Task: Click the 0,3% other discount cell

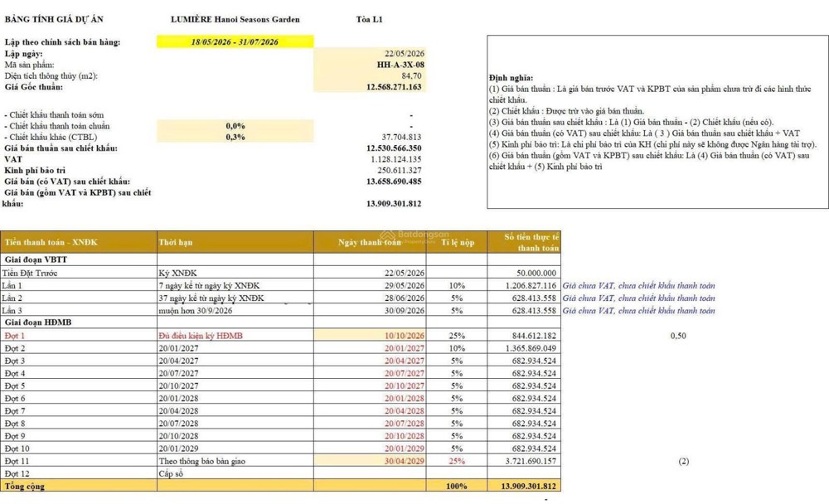Action: coord(235,137)
